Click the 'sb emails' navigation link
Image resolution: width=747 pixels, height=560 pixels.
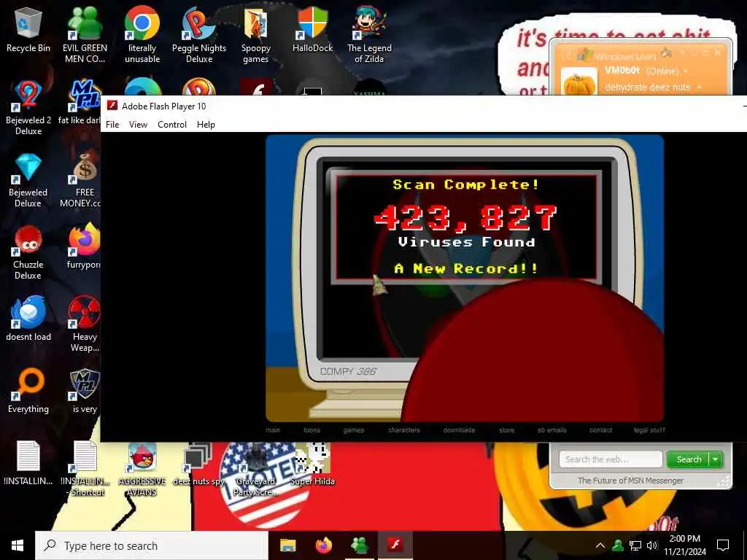(552, 430)
